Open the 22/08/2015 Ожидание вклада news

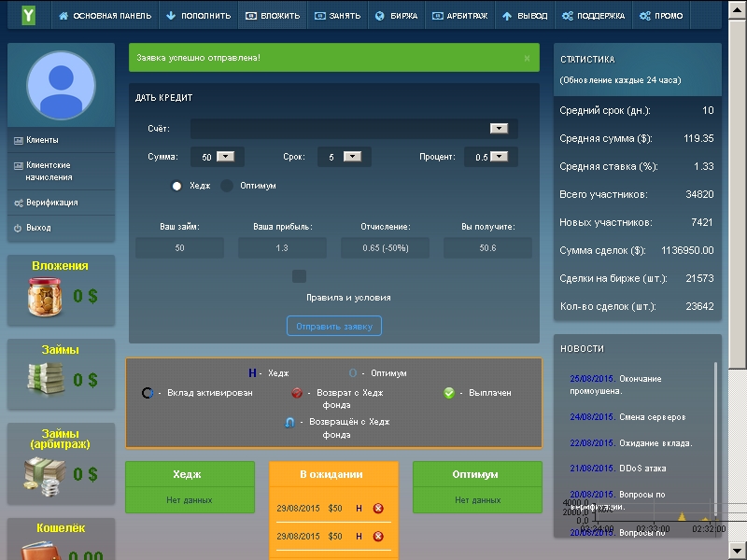point(631,442)
